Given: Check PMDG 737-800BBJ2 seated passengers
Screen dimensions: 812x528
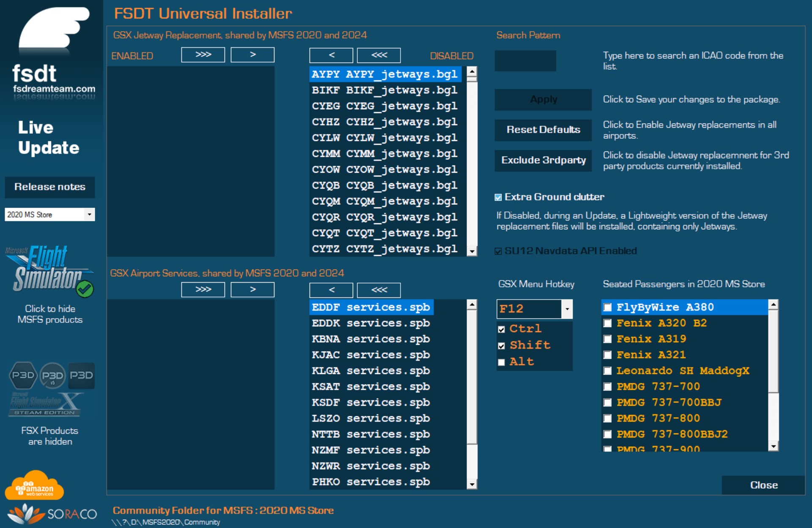Looking at the screenshot, I should (608, 434).
